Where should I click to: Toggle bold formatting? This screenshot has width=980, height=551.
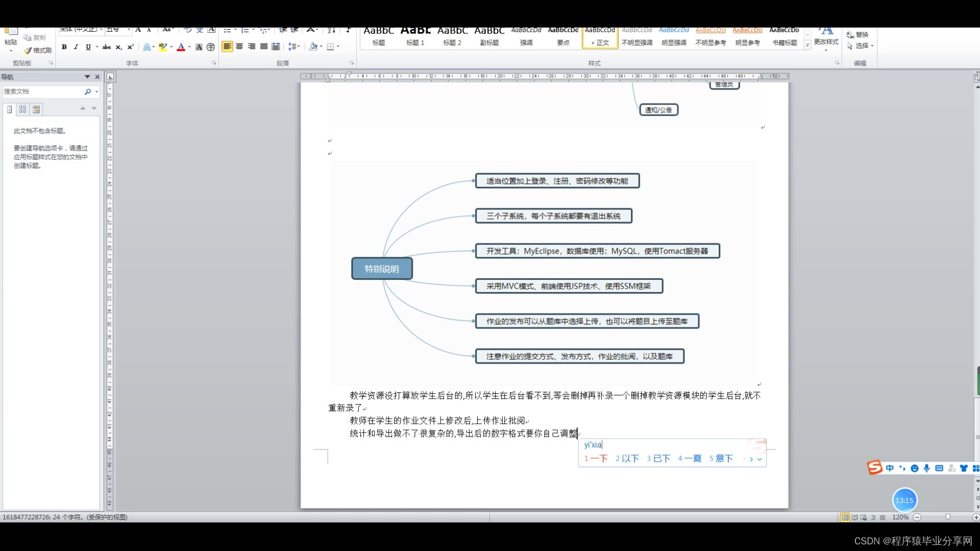[64, 47]
